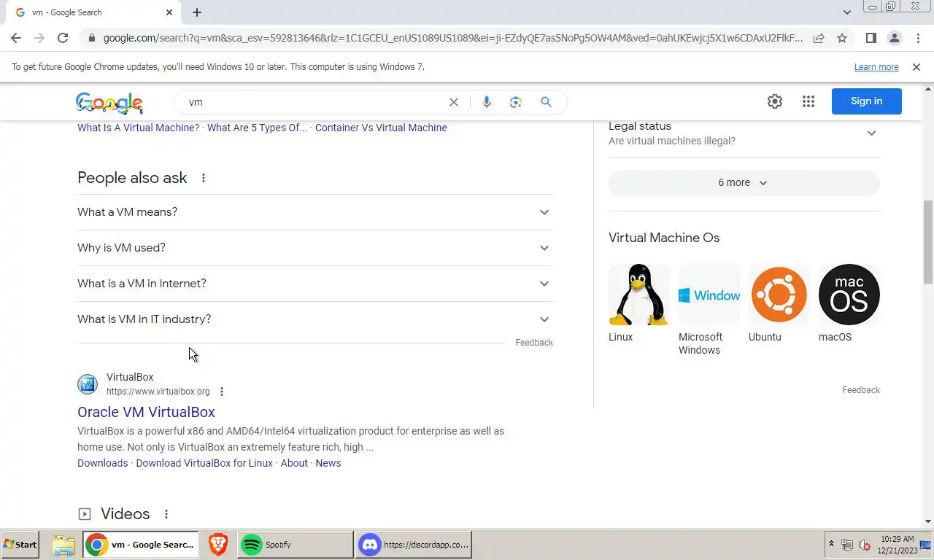Expand 'Why is VM used?' question
This screenshot has width=934, height=560.
click(315, 248)
